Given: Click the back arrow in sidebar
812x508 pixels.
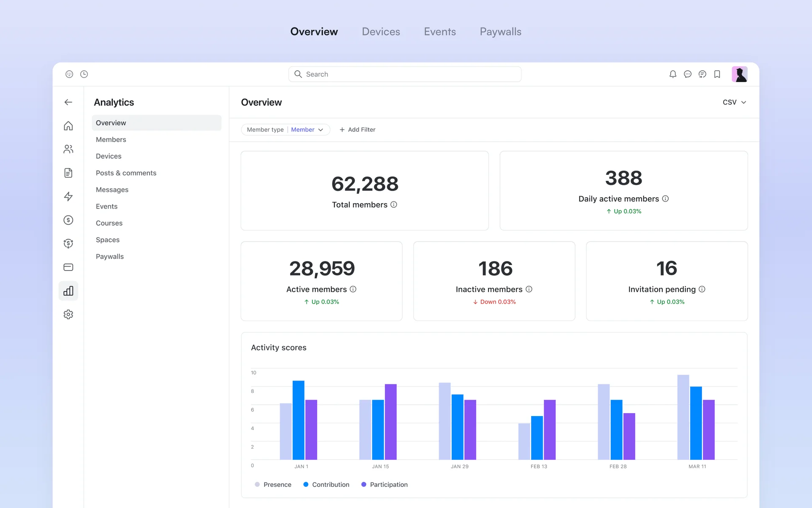Looking at the screenshot, I should click(68, 102).
